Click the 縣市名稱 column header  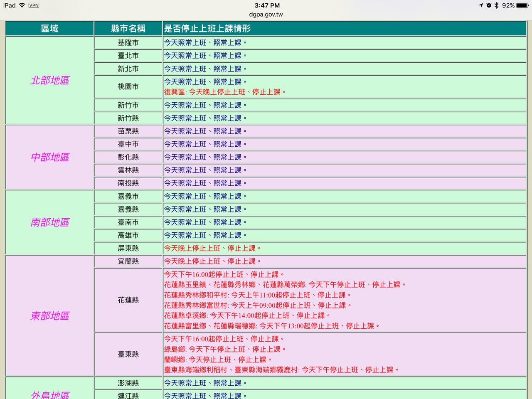[128, 28]
